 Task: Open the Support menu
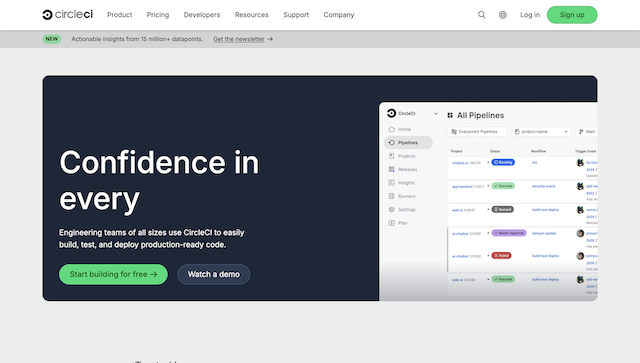[x=296, y=15]
